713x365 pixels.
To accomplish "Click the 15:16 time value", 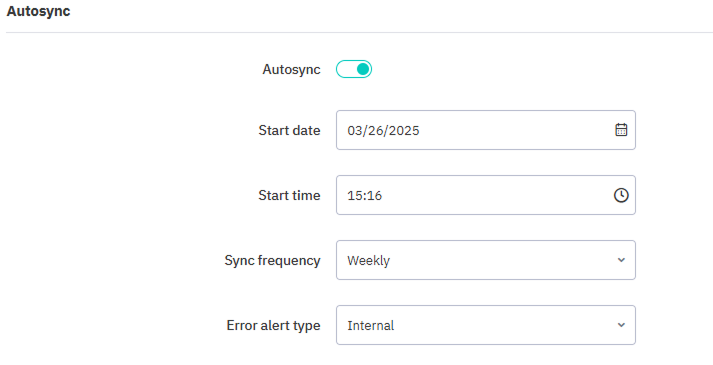I will (x=365, y=195).
